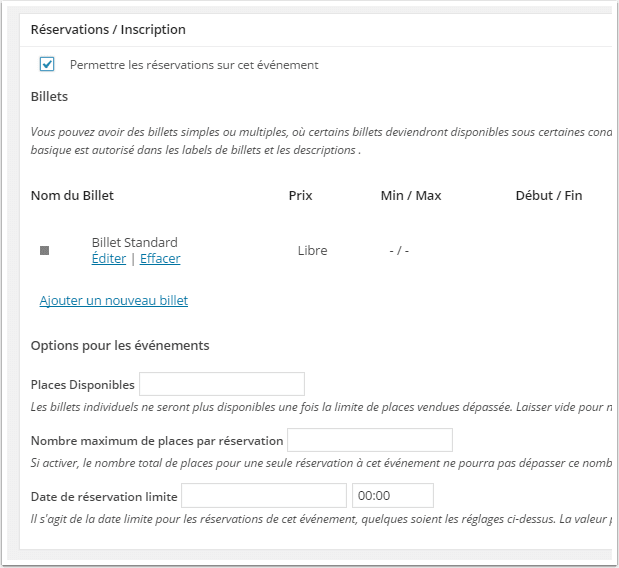The image size is (619, 568).
Task: Click the 'Options pour les événements' heading
Action: (x=120, y=345)
